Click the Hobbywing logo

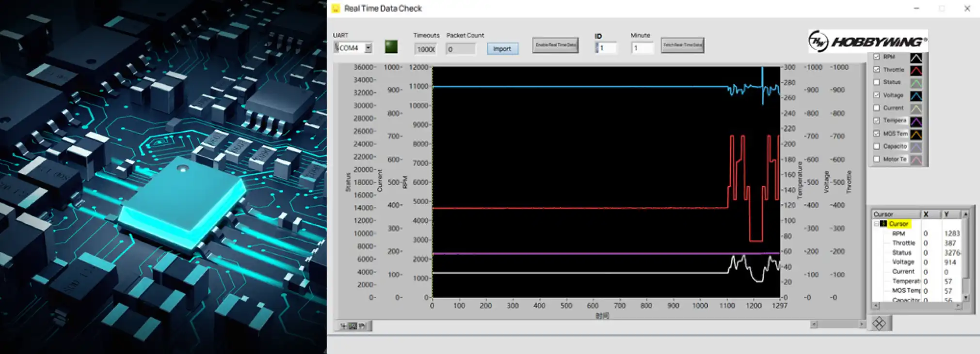pyautogui.click(x=868, y=42)
